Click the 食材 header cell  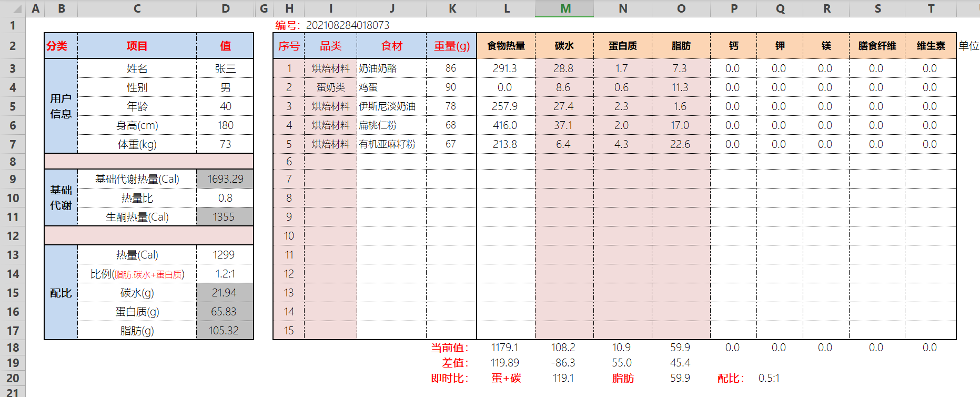click(391, 46)
